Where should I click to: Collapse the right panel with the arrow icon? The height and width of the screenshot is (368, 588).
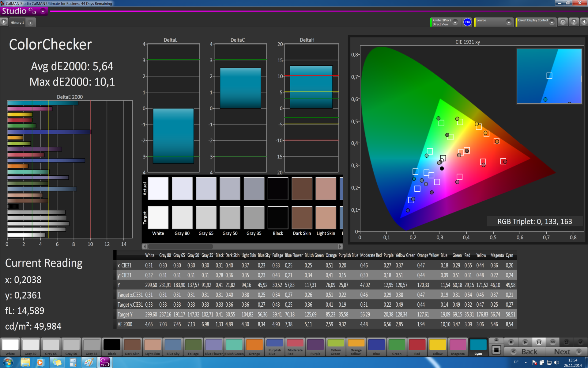[x=584, y=22]
